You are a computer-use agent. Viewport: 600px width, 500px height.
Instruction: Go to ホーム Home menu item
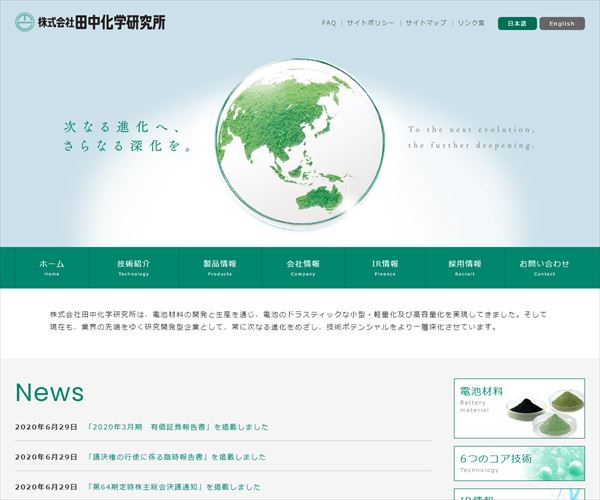point(52,267)
